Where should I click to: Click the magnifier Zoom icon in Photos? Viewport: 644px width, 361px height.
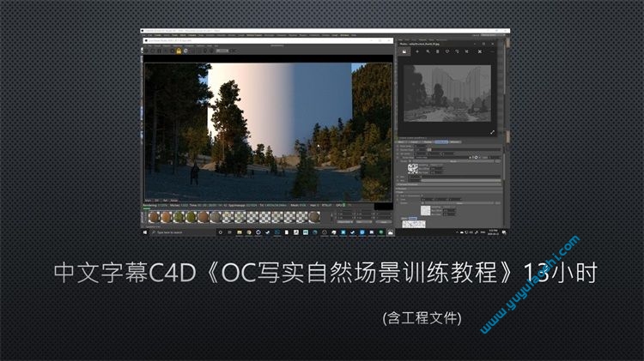tap(428, 51)
